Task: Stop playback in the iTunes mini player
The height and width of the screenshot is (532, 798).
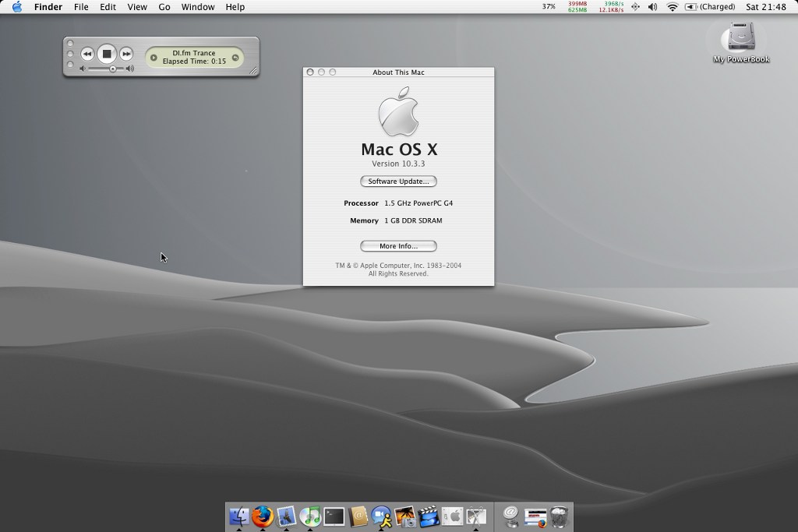Action: (107, 54)
